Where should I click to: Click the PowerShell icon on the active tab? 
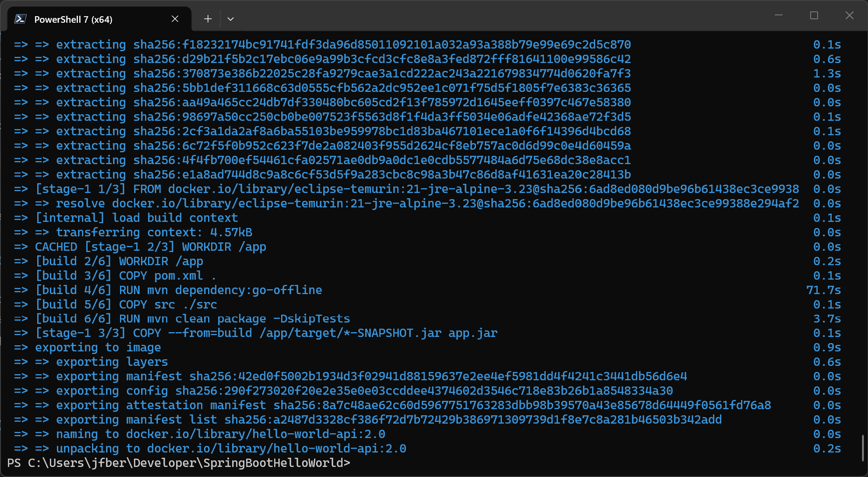click(21, 19)
